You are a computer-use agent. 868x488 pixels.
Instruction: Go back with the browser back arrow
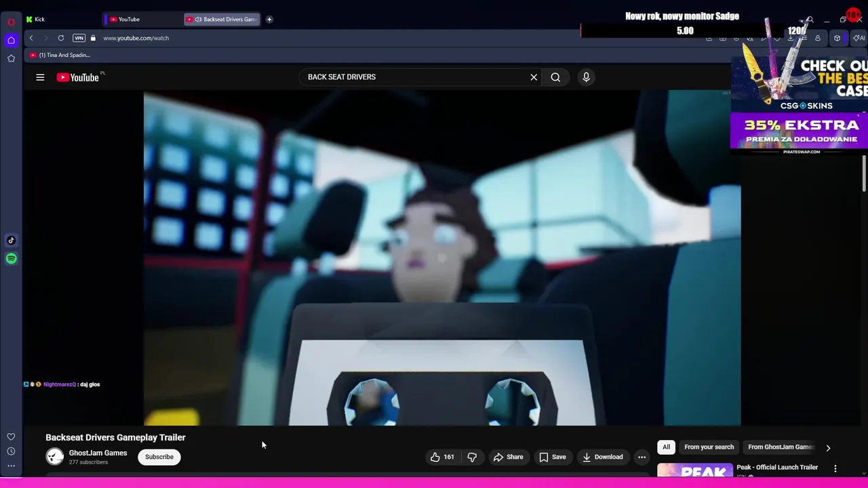click(x=31, y=38)
